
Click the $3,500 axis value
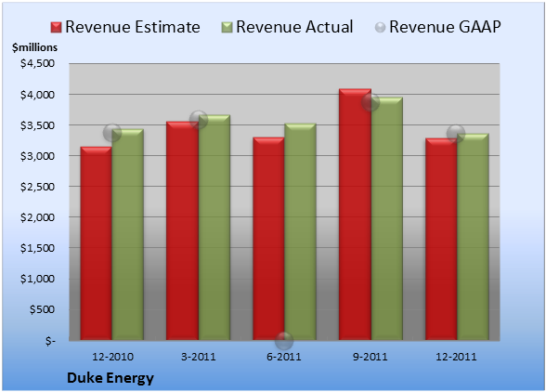(x=37, y=125)
